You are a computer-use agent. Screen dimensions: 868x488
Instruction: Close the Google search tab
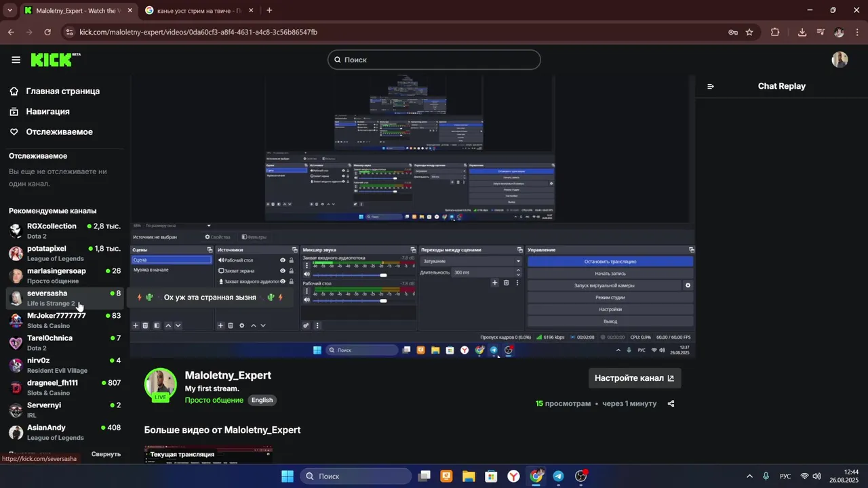click(251, 11)
